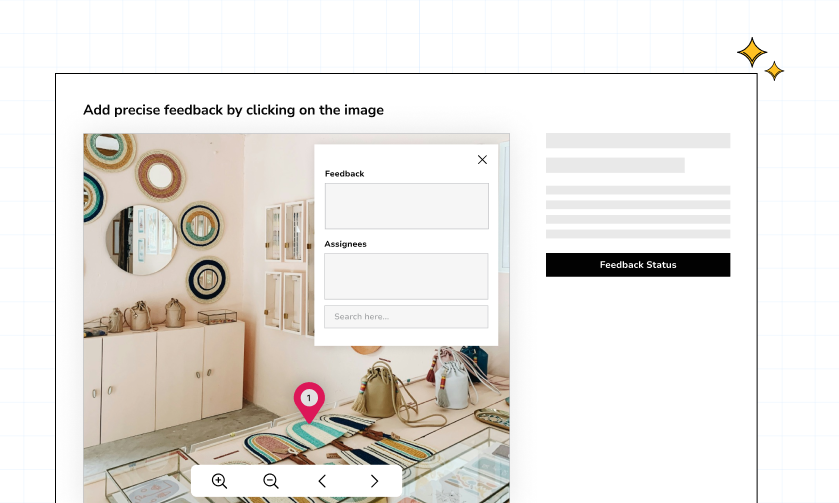The image size is (839, 503).
Task: Focus the Feedback text area
Action: pyautogui.click(x=406, y=206)
